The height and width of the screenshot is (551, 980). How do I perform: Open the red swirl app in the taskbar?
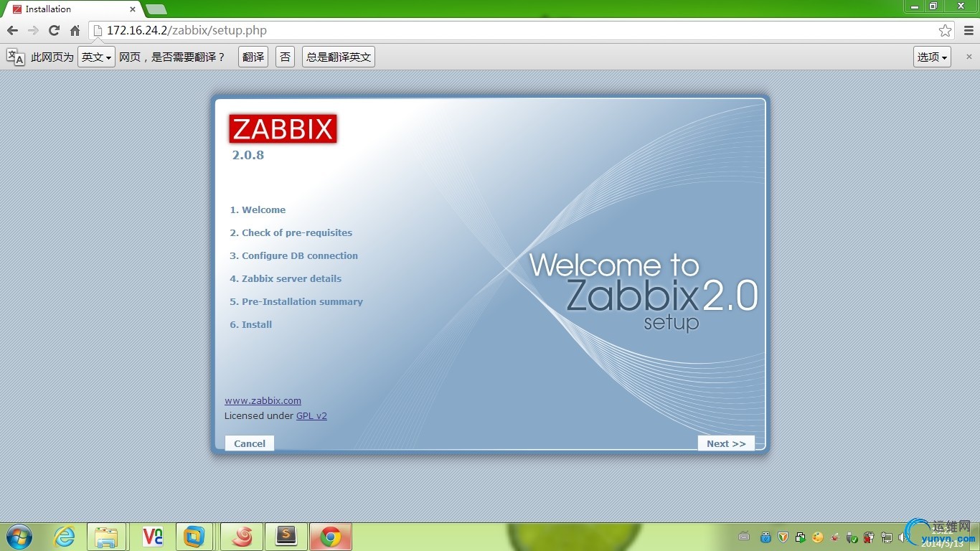(242, 537)
